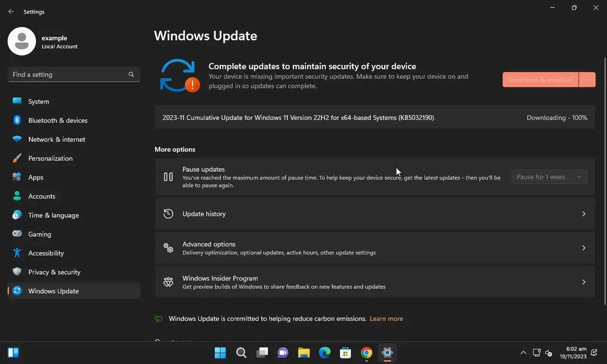Click the Pause updates pause icon
607x364 pixels.
pyautogui.click(x=168, y=177)
